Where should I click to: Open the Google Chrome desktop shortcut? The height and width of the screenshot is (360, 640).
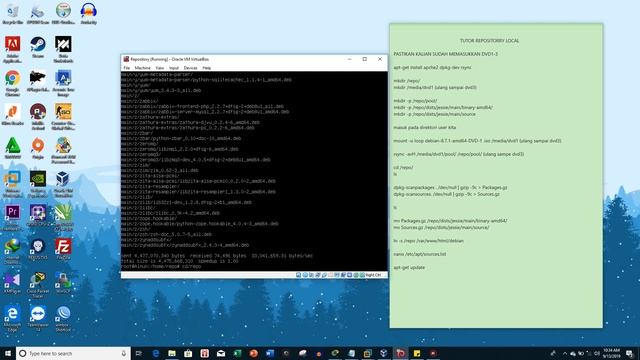[13, 82]
